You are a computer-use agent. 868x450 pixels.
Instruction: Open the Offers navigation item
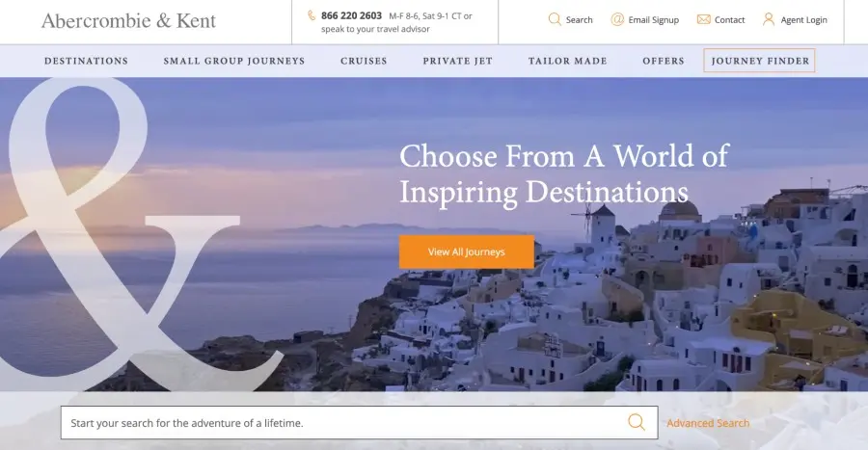[x=664, y=61]
